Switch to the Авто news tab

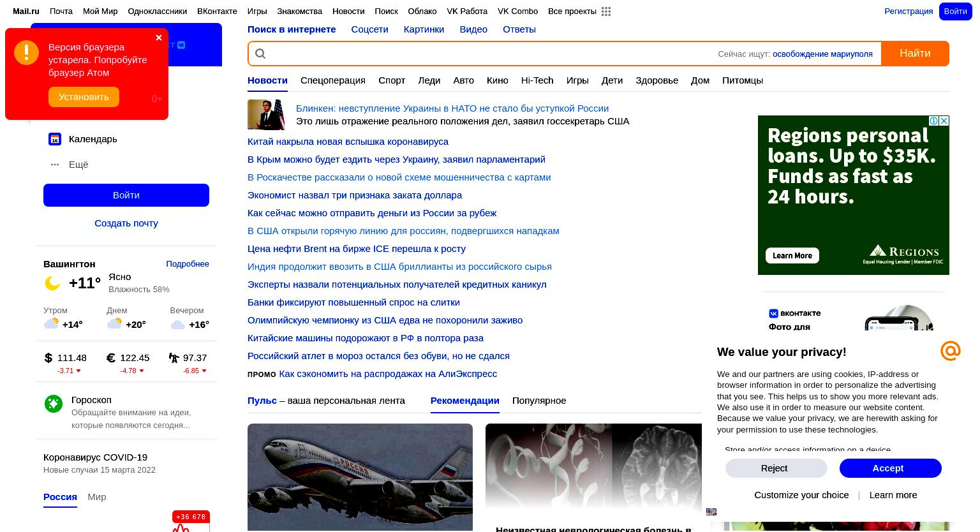tap(464, 80)
